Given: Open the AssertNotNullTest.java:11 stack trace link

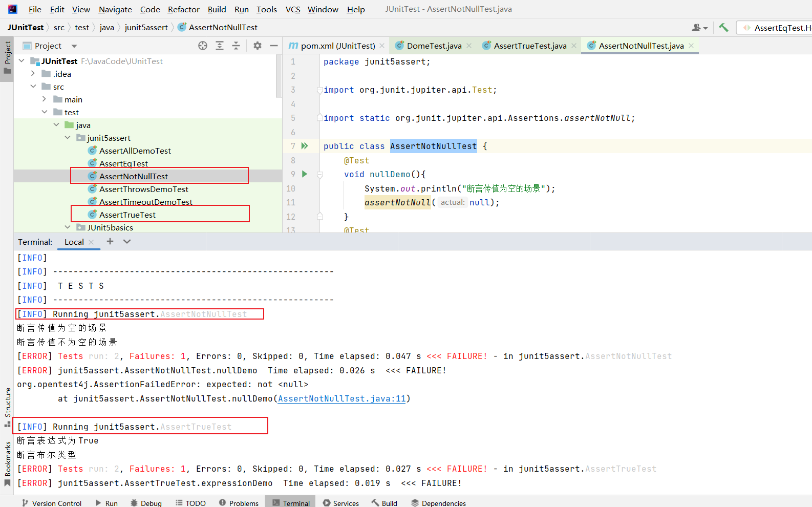Looking at the screenshot, I should (341, 398).
